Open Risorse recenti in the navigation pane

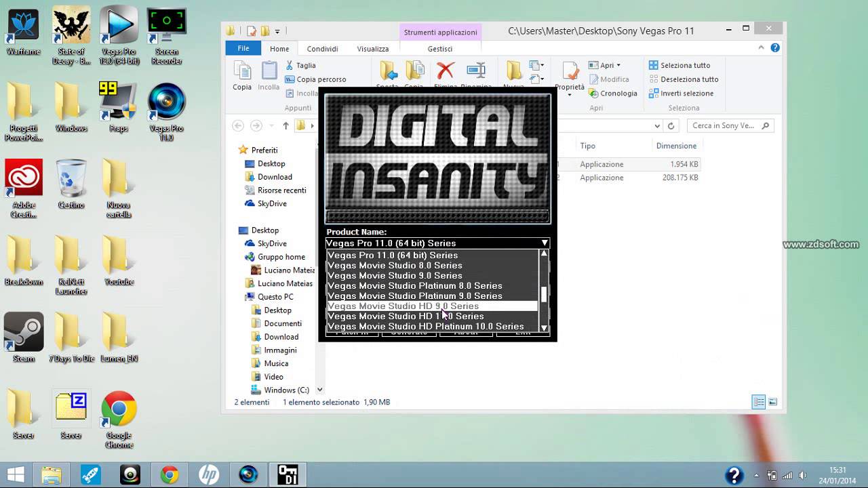tap(275, 190)
